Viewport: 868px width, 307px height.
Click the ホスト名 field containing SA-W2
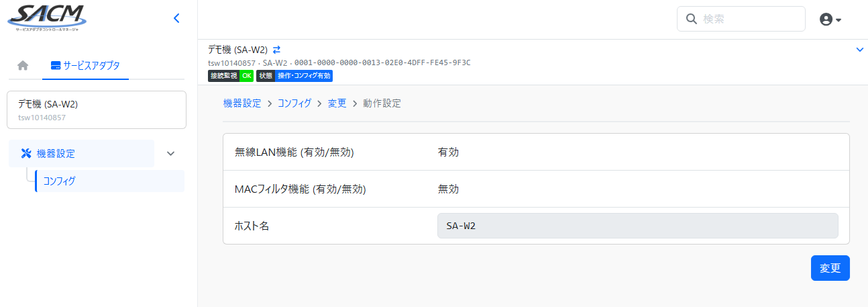[x=637, y=226]
